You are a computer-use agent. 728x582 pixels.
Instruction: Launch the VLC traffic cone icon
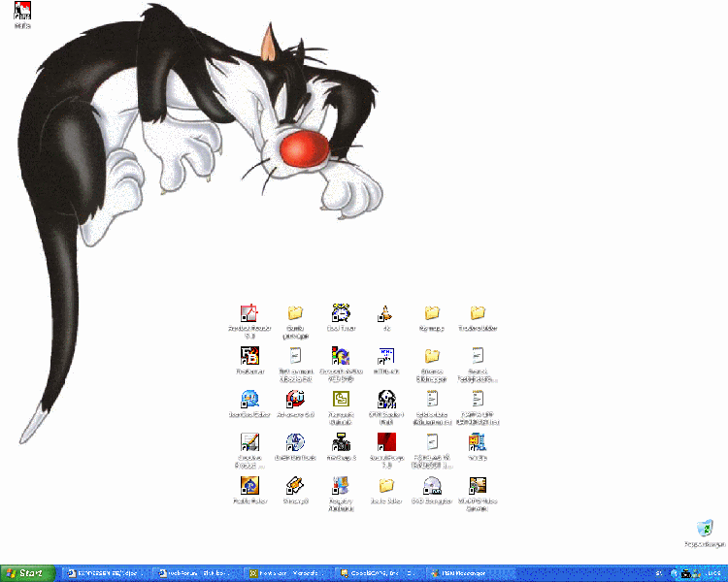[385, 313]
